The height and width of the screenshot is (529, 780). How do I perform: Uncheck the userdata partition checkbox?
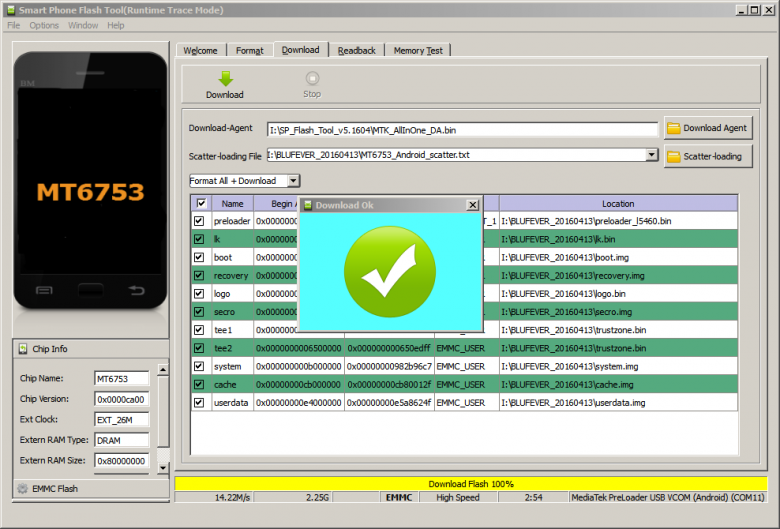point(199,403)
